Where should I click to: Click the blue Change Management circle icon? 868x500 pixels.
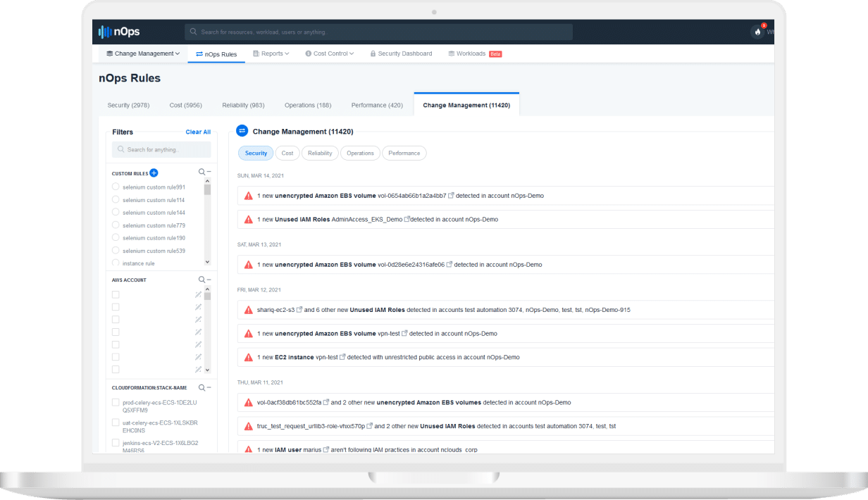pos(242,131)
